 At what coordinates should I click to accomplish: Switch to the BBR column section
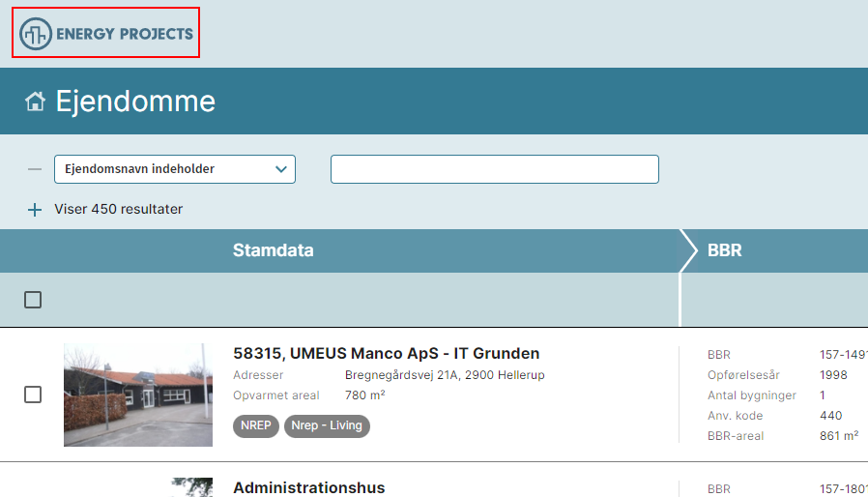click(x=724, y=250)
